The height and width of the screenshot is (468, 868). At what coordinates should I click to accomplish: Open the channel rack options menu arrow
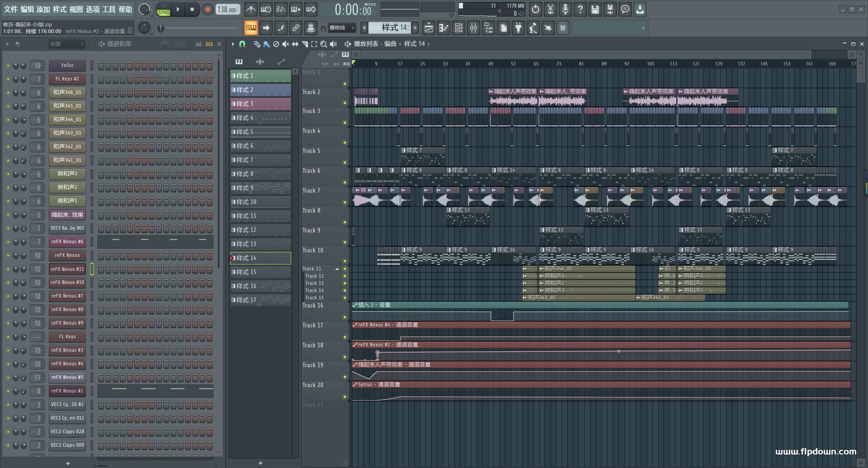click(x=7, y=44)
